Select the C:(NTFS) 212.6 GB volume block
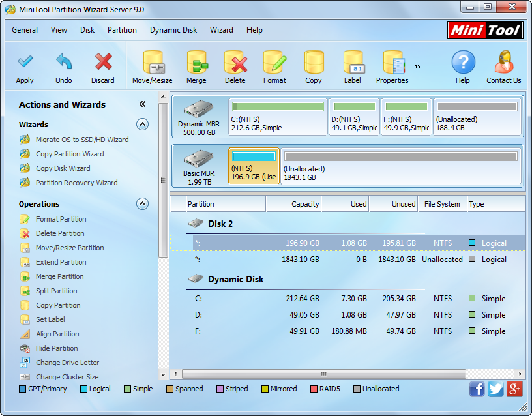The height and width of the screenshot is (416, 532). (x=278, y=117)
